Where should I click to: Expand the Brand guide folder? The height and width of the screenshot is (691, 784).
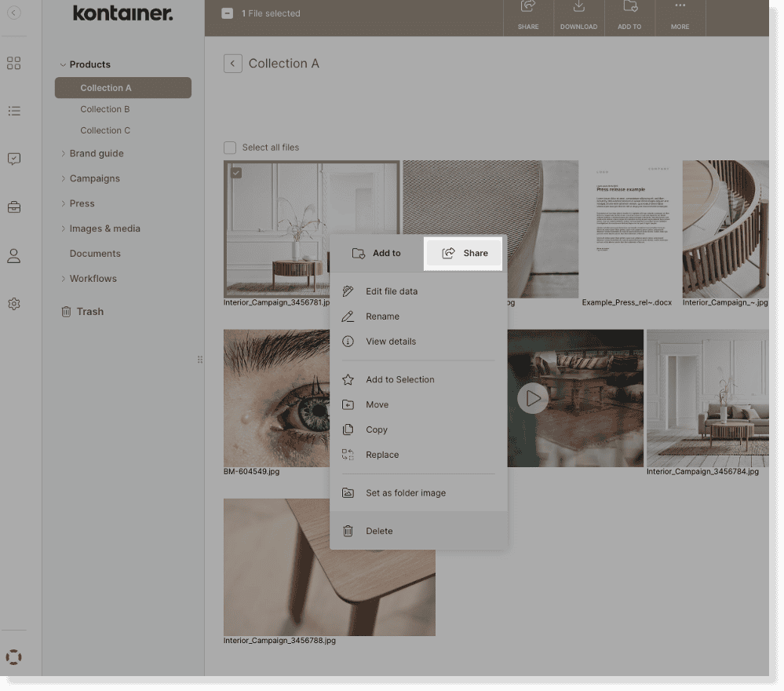[x=64, y=154]
